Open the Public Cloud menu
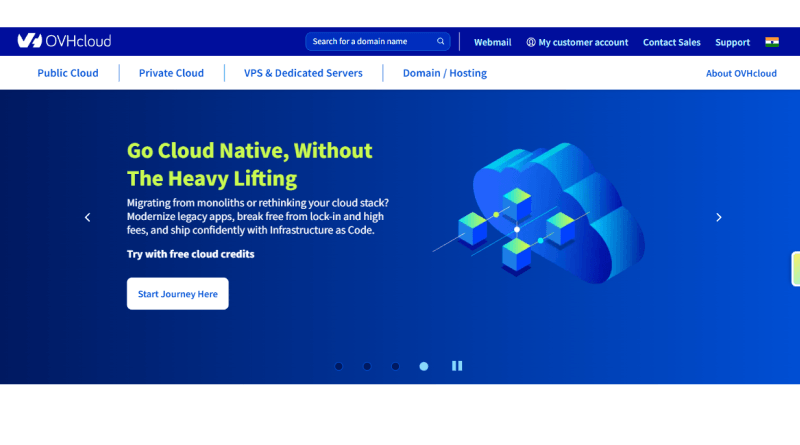 pyautogui.click(x=68, y=73)
